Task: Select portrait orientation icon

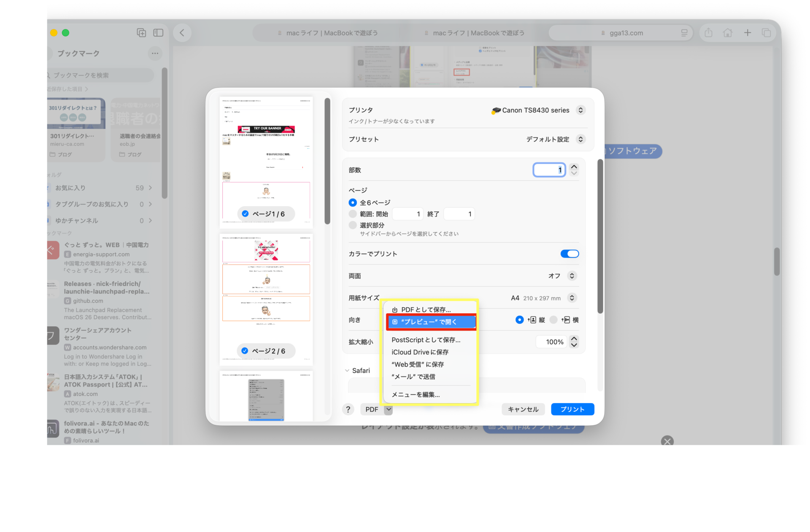Action: coord(532,320)
